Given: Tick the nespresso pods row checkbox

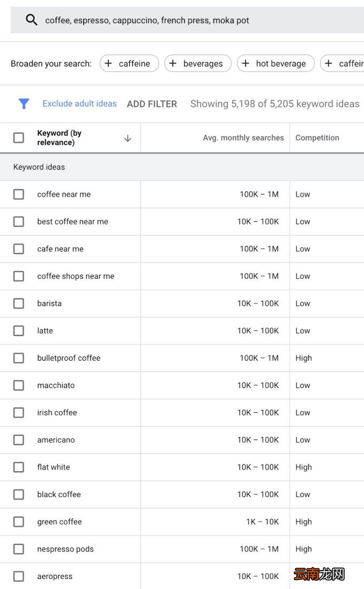Looking at the screenshot, I should tap(18, 549).
